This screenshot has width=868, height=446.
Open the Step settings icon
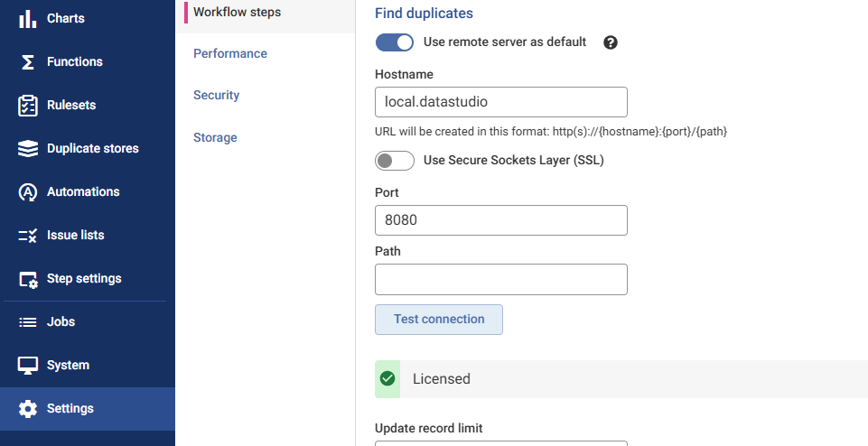(x=28, y=278)
